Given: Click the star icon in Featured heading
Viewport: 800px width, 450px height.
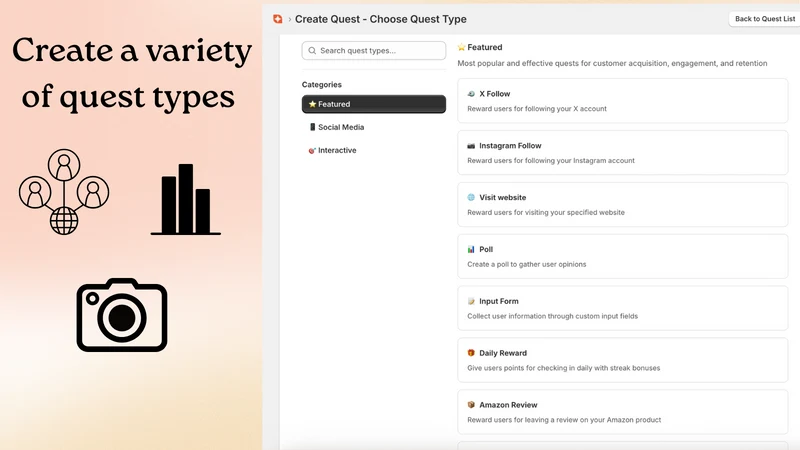Looking at the screenshot, I should click(461, 47).
